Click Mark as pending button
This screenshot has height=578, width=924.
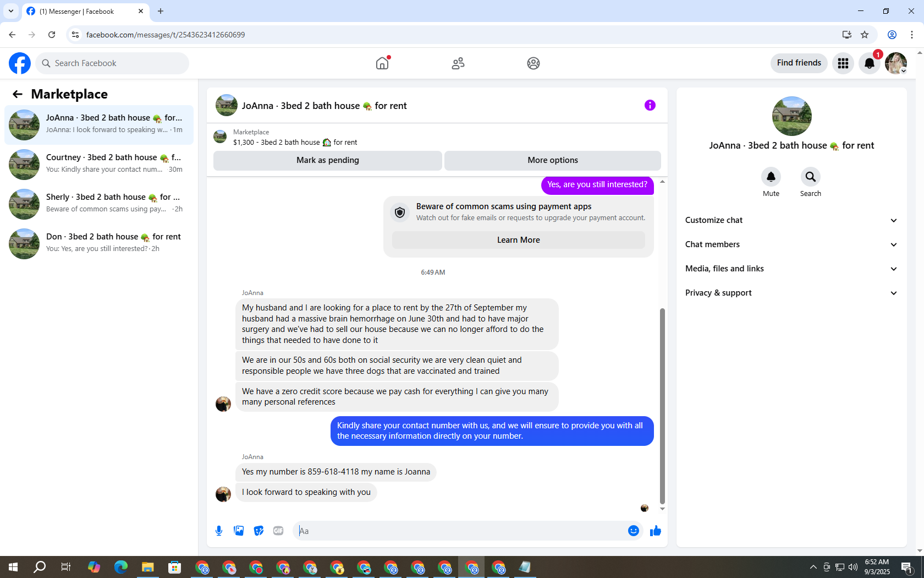pyautogui.click(x=328, y=160)
